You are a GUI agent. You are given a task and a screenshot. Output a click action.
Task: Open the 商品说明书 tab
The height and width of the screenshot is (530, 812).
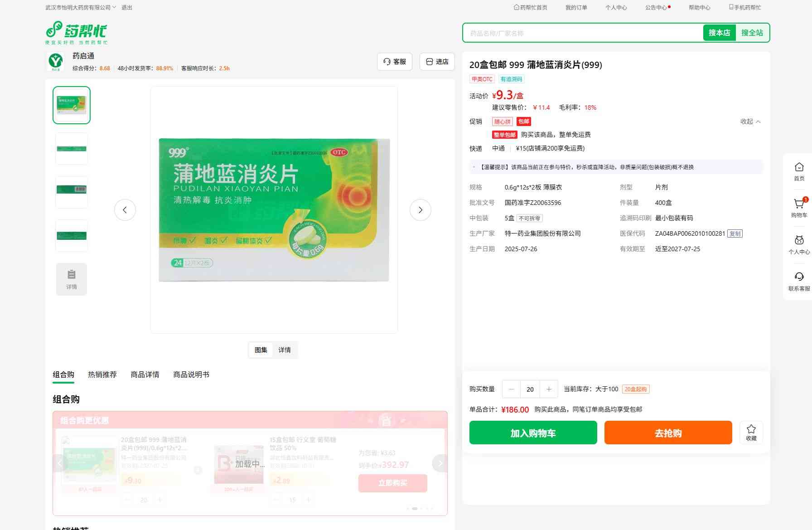coord(191,374)
